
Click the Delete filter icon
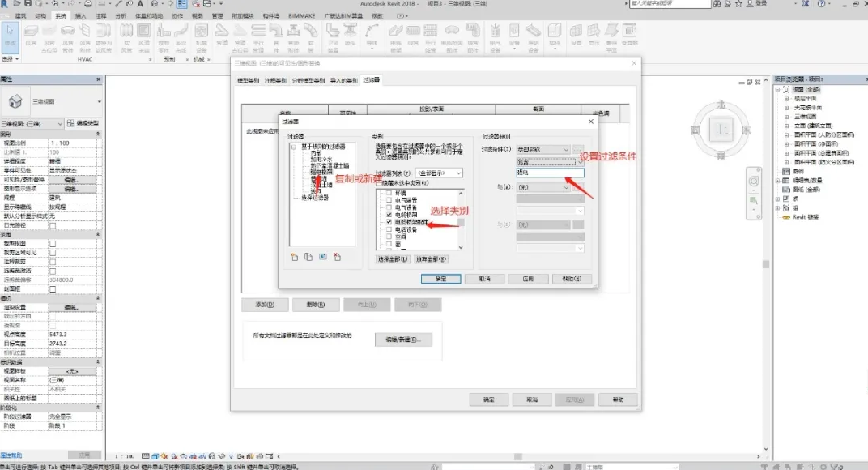click(x=337, y=257)
